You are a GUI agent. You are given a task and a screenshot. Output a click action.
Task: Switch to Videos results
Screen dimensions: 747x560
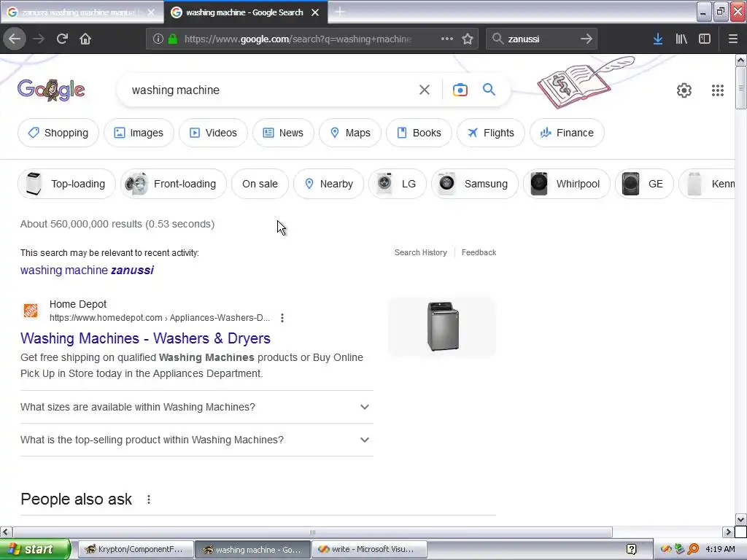pos(213,133)
